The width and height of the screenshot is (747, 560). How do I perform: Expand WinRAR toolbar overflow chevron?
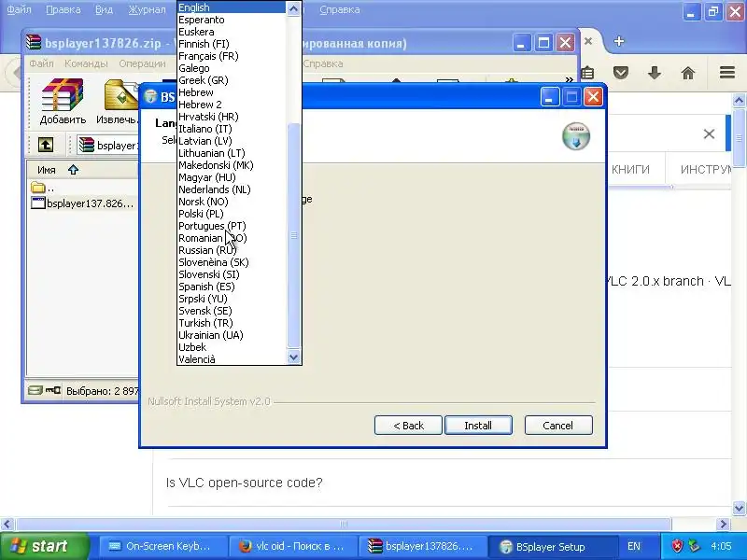[x=569, y=79]
